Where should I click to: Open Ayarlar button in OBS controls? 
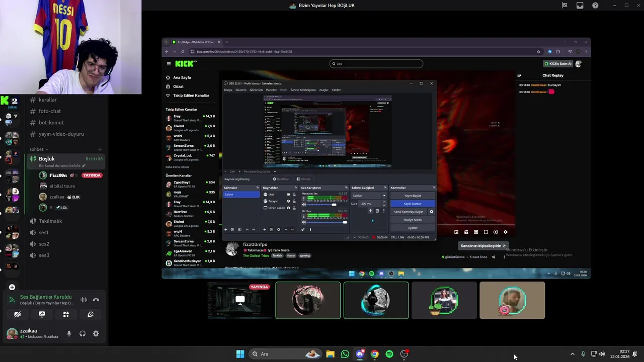pyautogui.click(x=413, y=228)
